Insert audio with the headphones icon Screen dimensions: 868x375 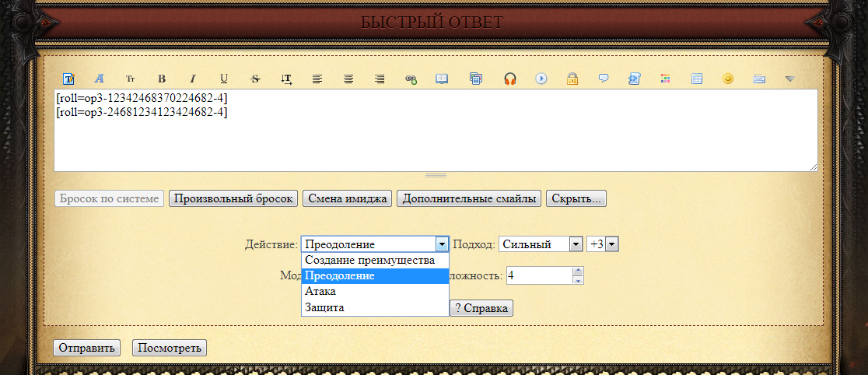(x=510, y=79)
